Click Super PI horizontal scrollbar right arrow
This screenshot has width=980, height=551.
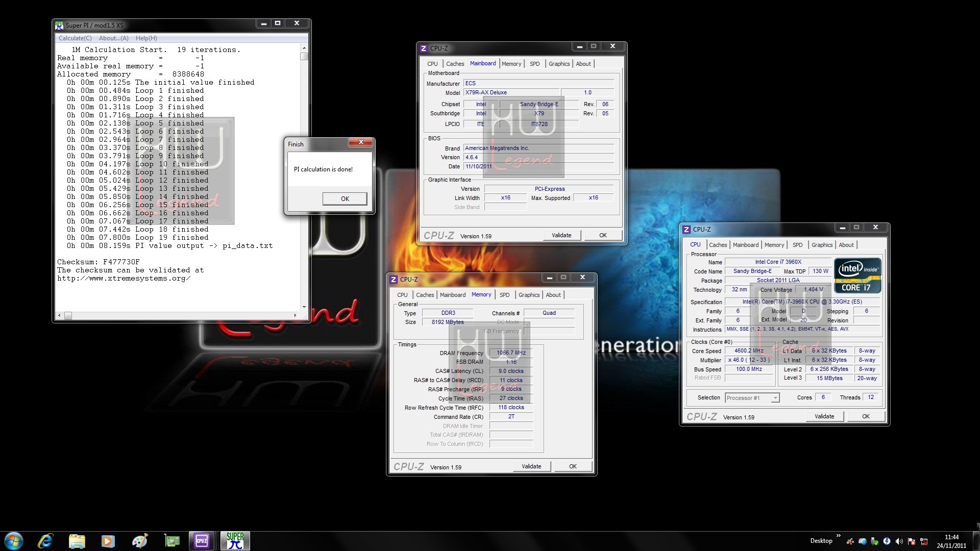pos(296,316)
